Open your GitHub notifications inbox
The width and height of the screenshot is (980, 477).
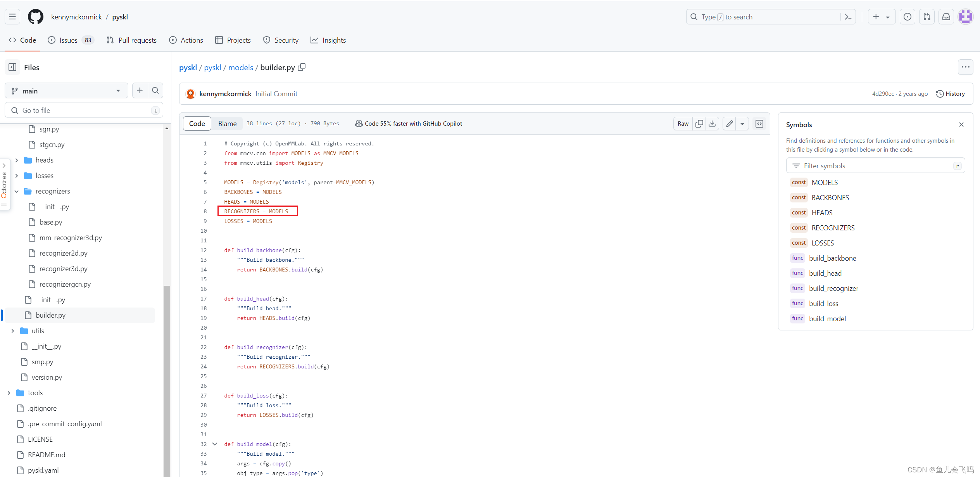[x=946, y=17]
